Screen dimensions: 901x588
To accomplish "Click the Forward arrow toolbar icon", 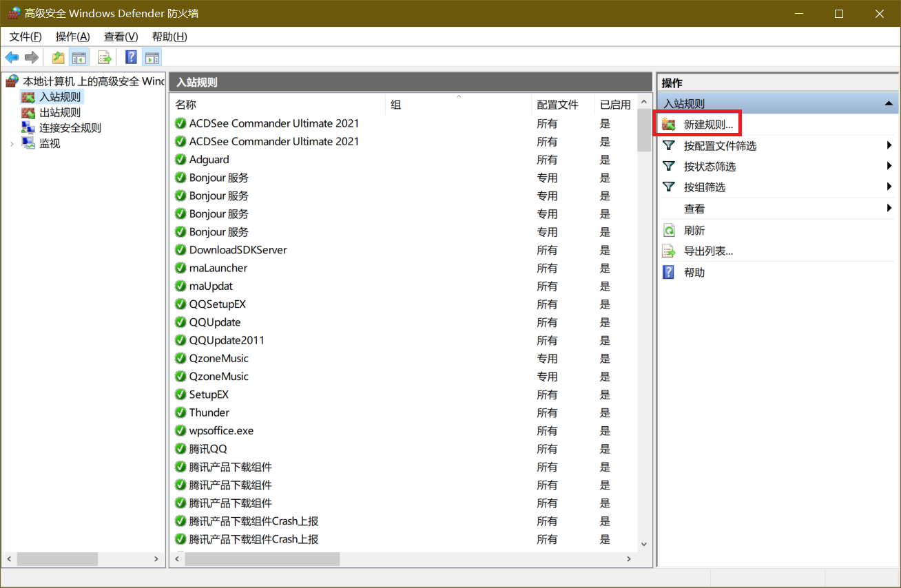I will coord(31,57).
